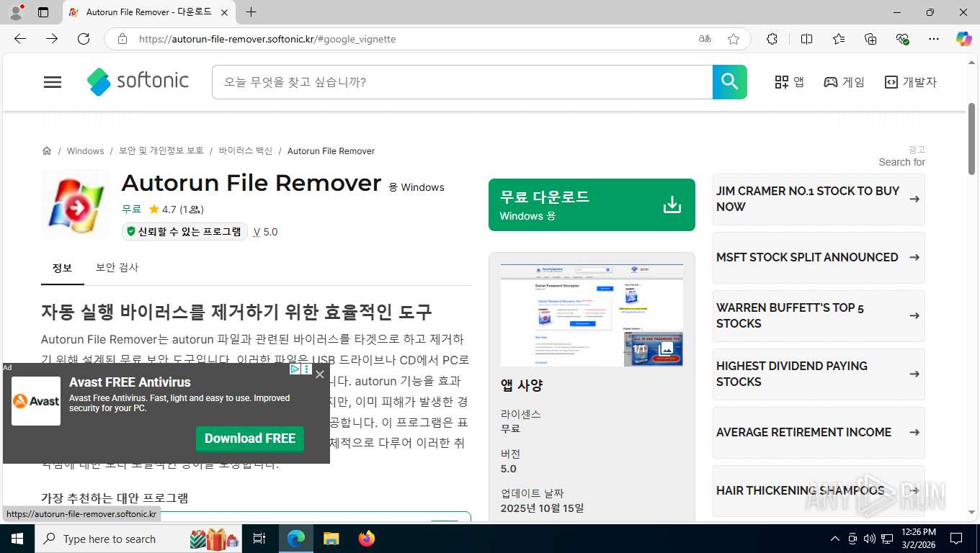Click the volume speaker tray icon
The height and width of the screenshot is (553, 980).
[x=869, y=539]
